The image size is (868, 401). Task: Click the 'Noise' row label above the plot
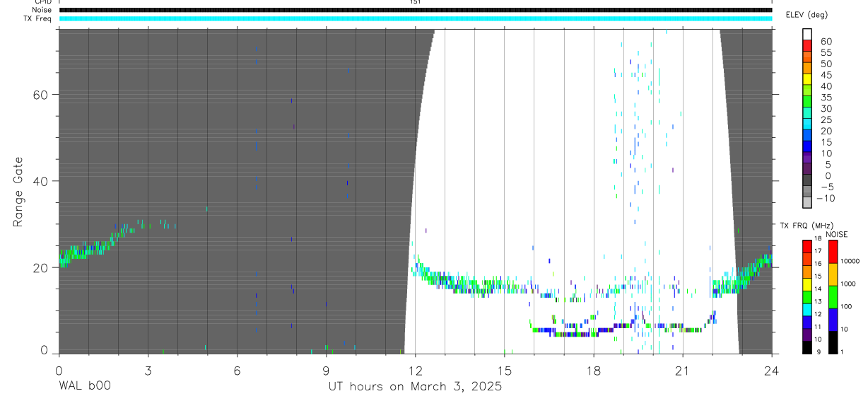[x=42, y=10]
